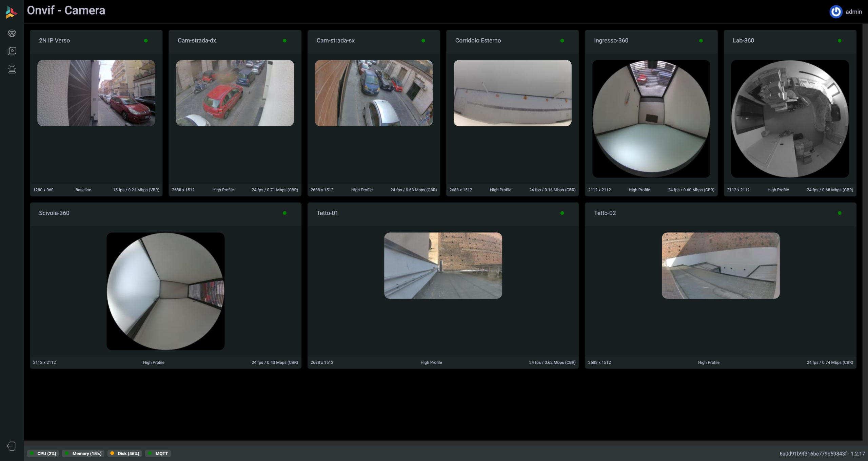This screenshot has width=868, height=461.
Task: Click the Cam-strada-dx card title
Action: tap(197, 41)
